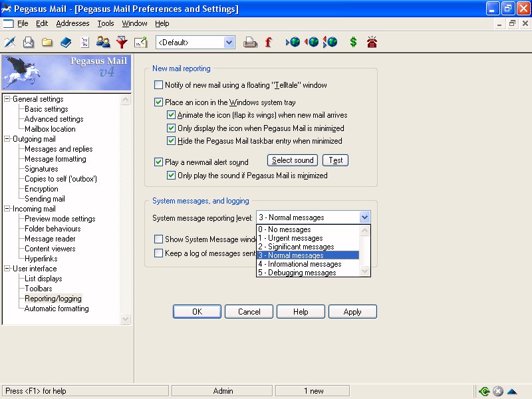This screenshot has width=532, height=399.
Task: Click globe icon with blue right arrow
Action: (x=293, y=42)
